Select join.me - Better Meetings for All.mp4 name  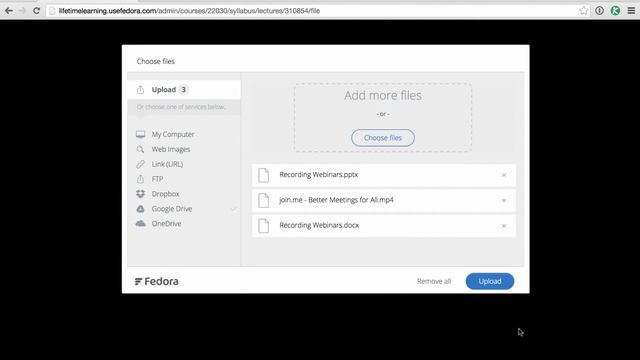coord(336,200)
